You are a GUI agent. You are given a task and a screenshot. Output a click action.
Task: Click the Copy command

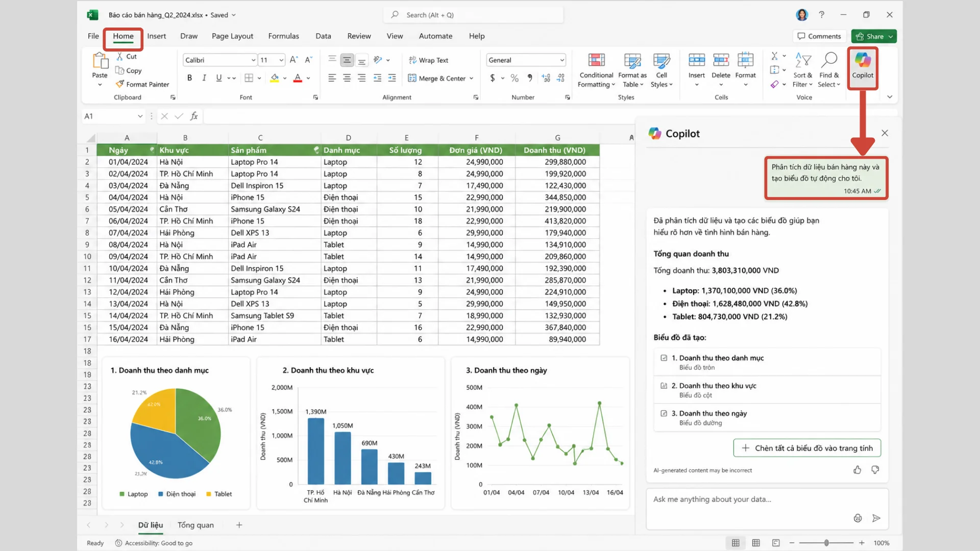tap(129, 70)
